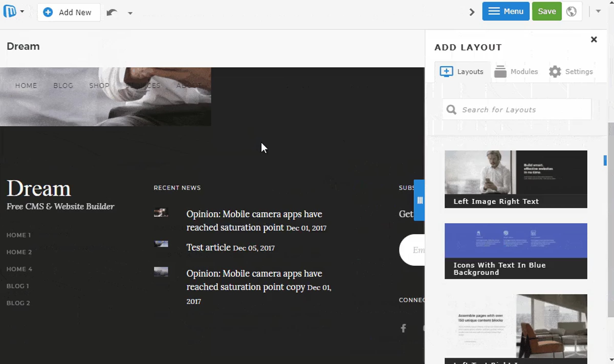Click the globe view website icon
Image resolution: width=614 pixels, height=364 pixels.
(x=571, y=11)
